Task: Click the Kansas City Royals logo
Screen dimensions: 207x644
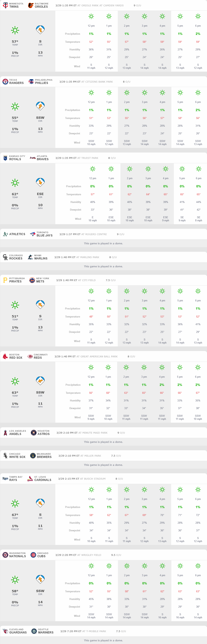Action: click(5, 158)
